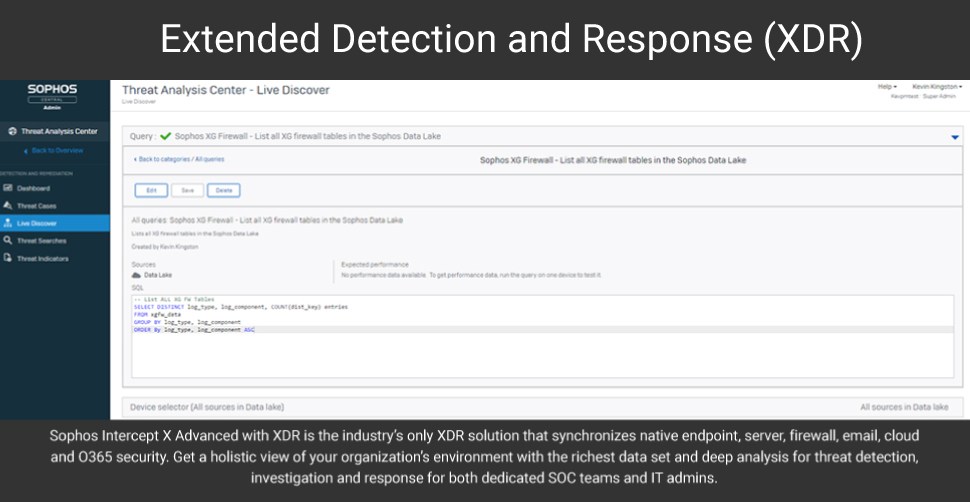The width and height of the screenshot is (970, 502).
Task: Click the 'Threat Analysis Center - Live Discover' heading
Action: [x=226, y=90]
